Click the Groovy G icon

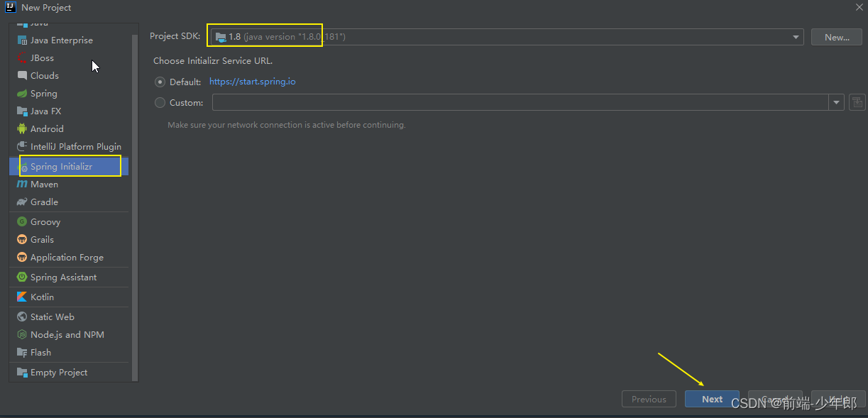22,222
